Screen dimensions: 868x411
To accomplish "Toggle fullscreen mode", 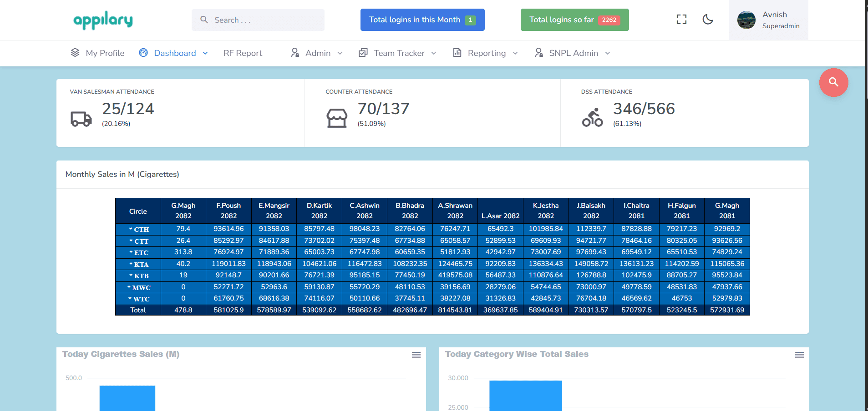I will [681, 19].
